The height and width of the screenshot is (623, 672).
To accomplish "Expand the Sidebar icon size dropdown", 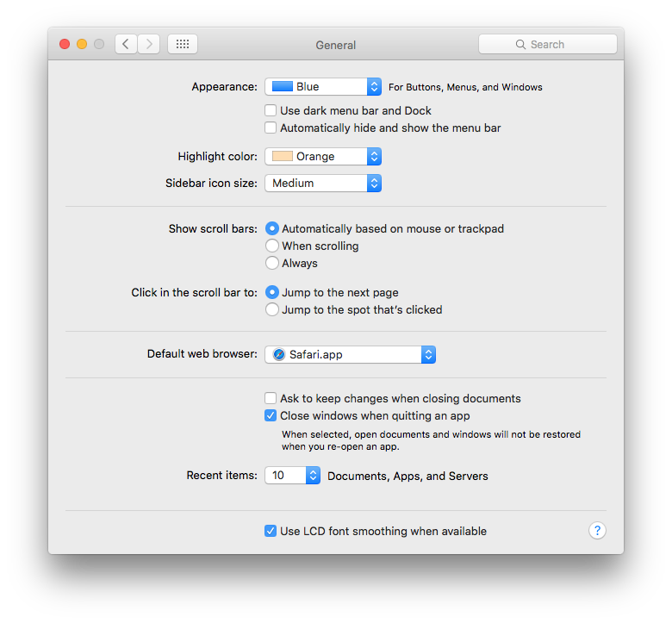I will pyautogui.click(x=323, y=183).
